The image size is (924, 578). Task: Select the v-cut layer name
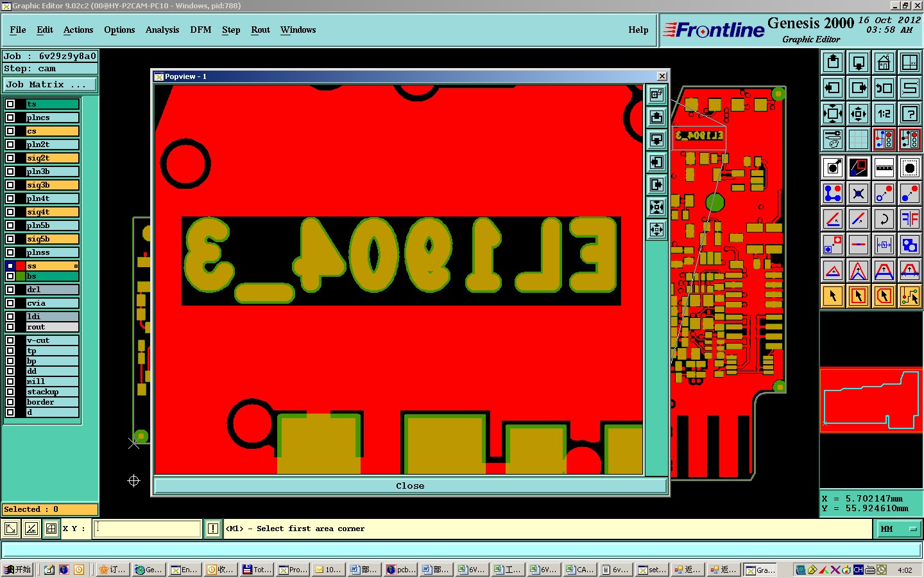pyautogui.click(x=52, y=340)
